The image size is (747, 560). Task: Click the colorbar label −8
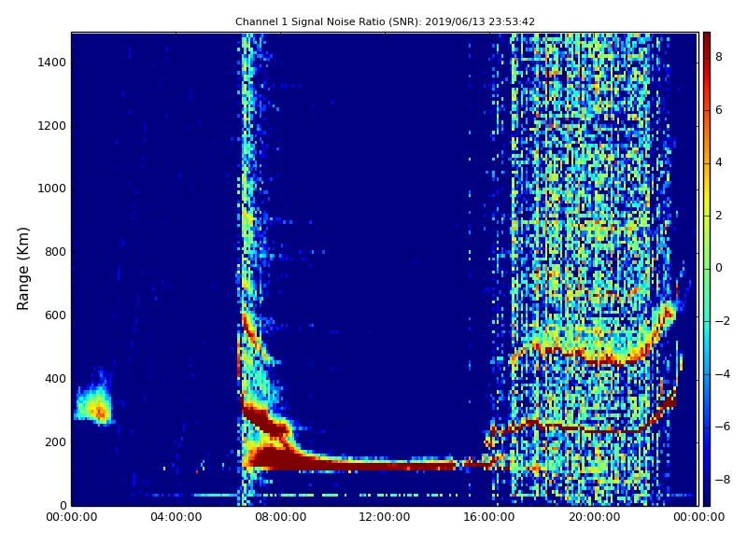tap(723, 480)
